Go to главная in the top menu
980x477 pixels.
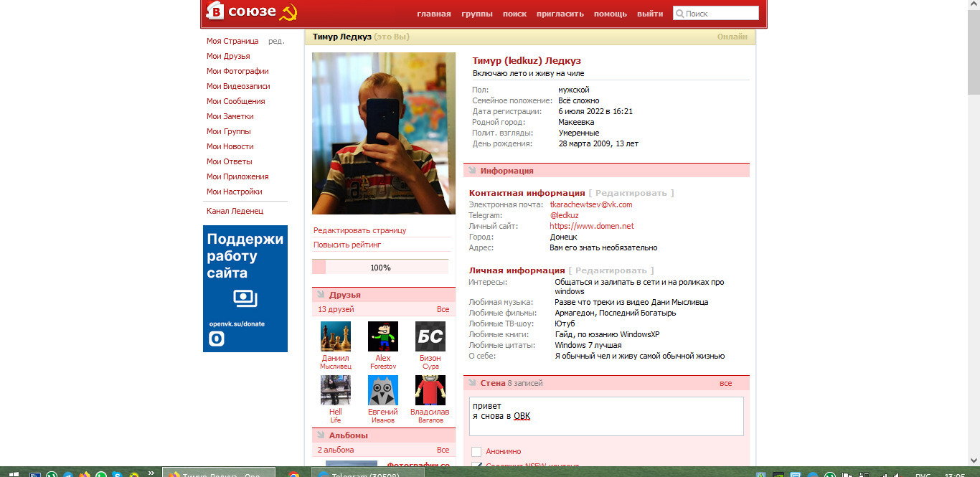434,14
